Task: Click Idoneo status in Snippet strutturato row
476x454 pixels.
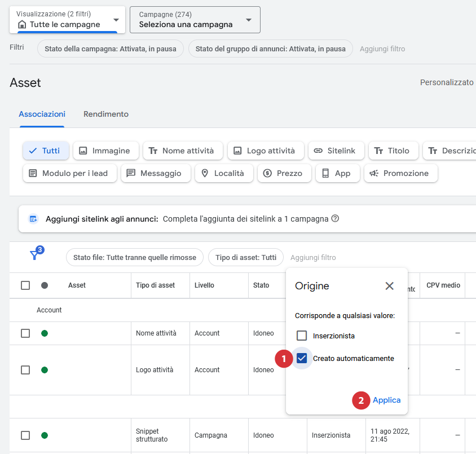Action: (263, 435)
